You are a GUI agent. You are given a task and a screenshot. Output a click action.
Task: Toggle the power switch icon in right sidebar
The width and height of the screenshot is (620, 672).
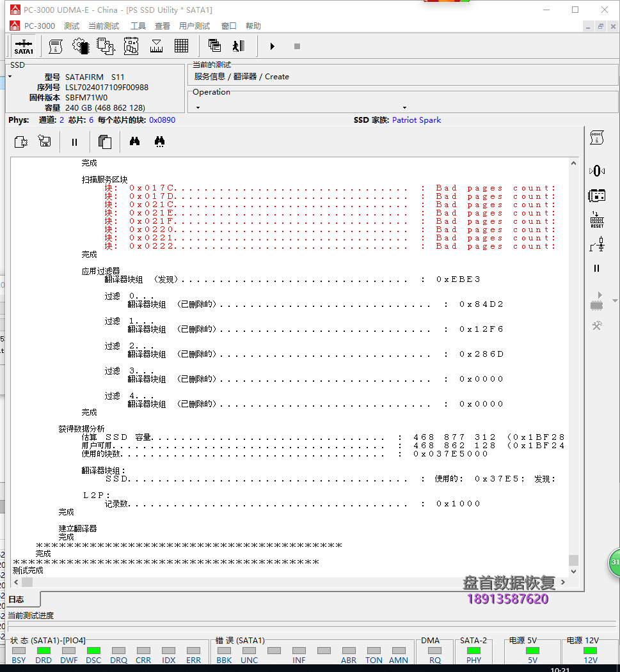[596, 244]
